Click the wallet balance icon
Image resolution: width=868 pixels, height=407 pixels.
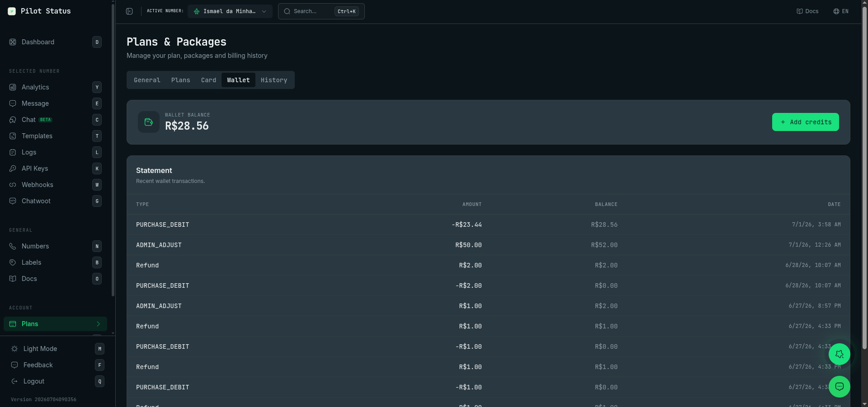click(x=149, y=122)
